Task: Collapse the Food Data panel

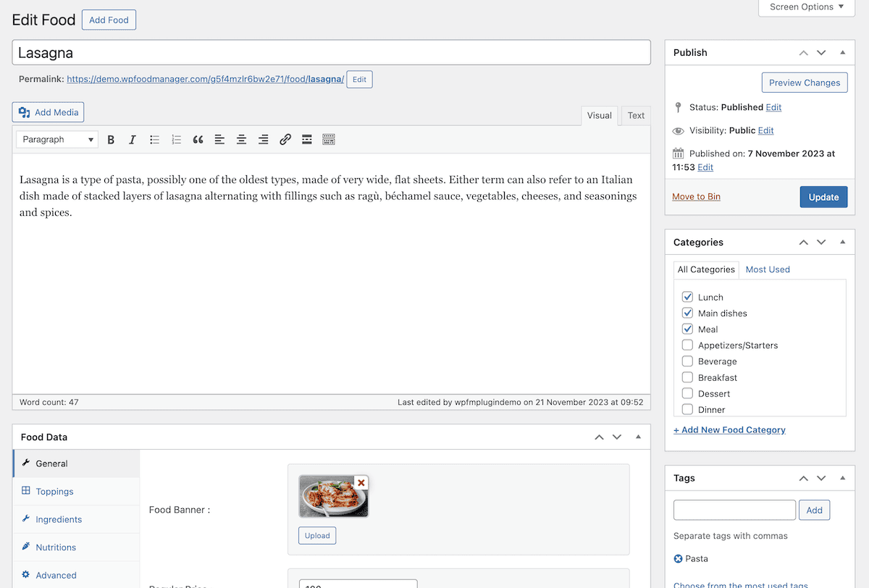Action: (638, 437)
